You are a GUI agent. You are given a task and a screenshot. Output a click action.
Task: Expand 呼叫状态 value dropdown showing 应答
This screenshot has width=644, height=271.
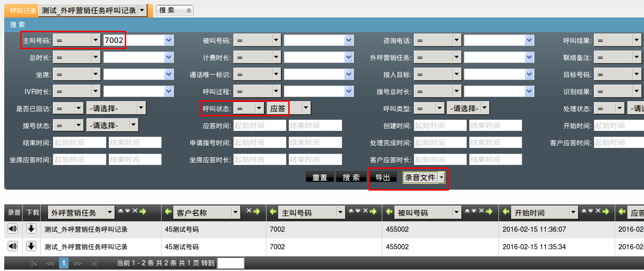click(306, 108)
